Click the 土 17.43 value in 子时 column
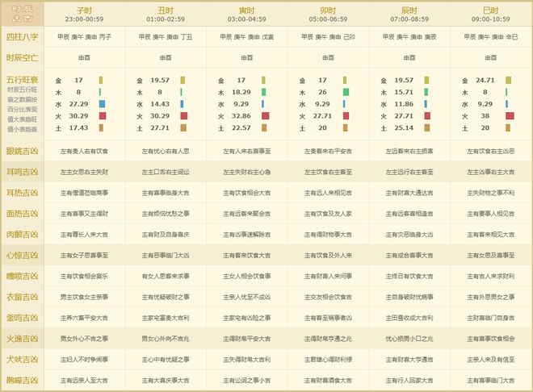Screen dimensions: 533x392 (x=78, y=128)
